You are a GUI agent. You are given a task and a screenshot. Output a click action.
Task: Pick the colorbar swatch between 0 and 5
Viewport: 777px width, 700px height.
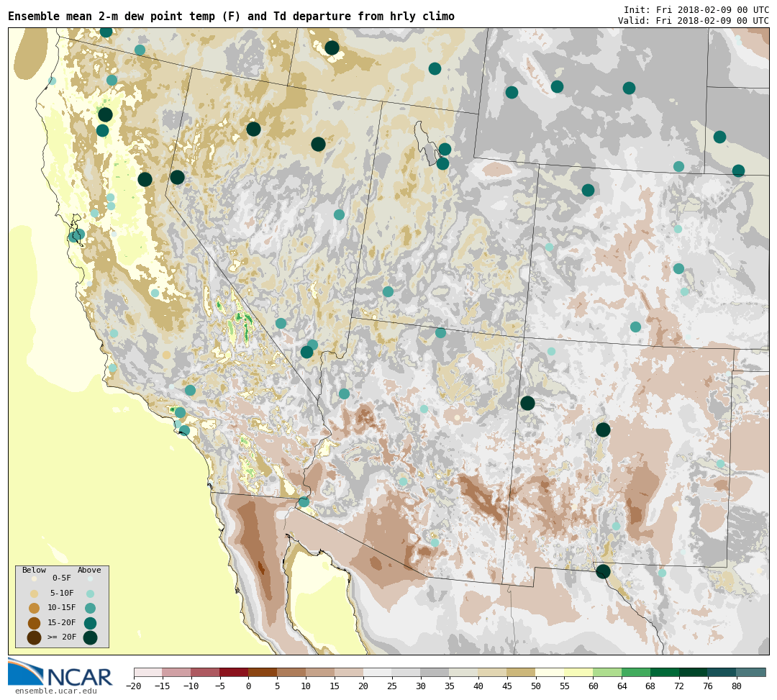(263, 673)
